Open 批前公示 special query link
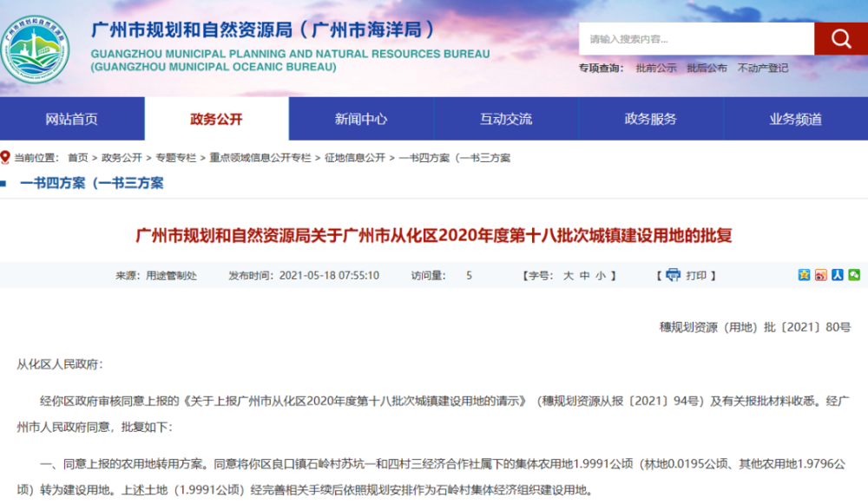Viewport: 868px width, 504px height. click(656, 68)
